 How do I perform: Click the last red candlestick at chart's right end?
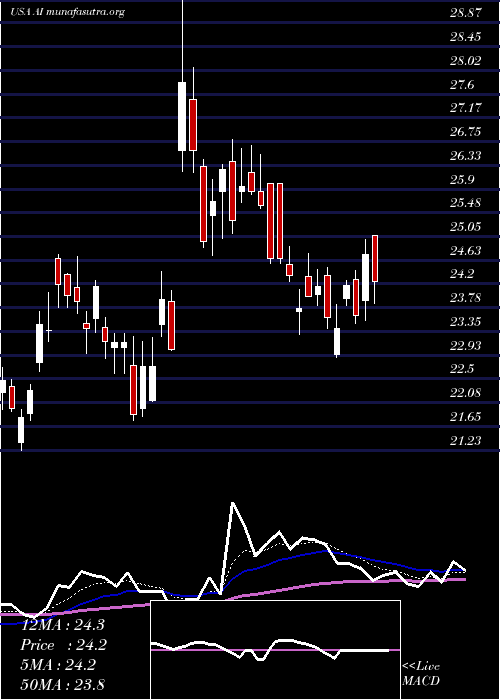coord(375,258)
